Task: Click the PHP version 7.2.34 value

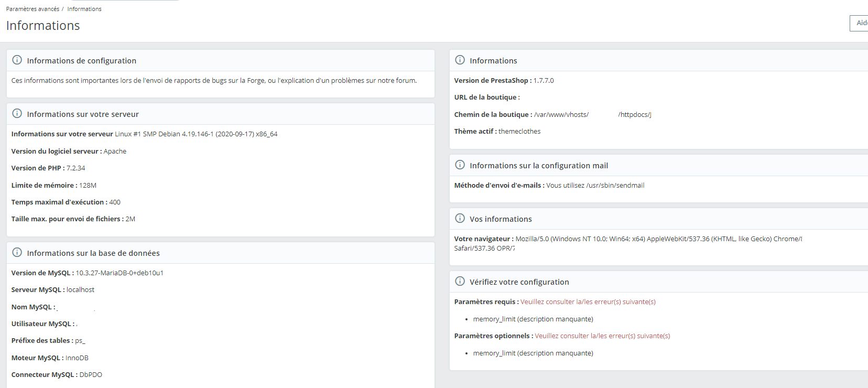Action: [75, 168]
